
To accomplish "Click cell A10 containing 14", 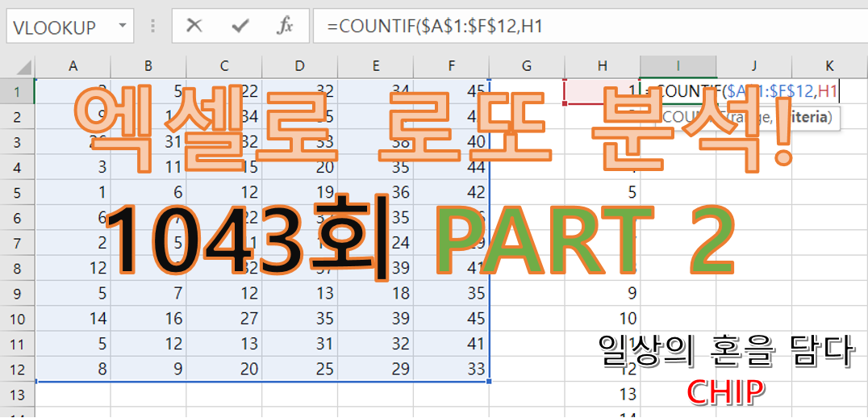I will tap(73, 319).
